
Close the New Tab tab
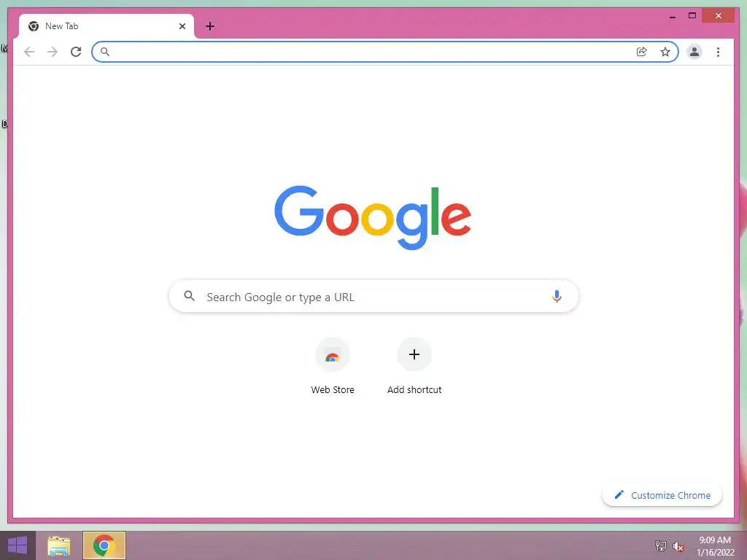[182, 26]
